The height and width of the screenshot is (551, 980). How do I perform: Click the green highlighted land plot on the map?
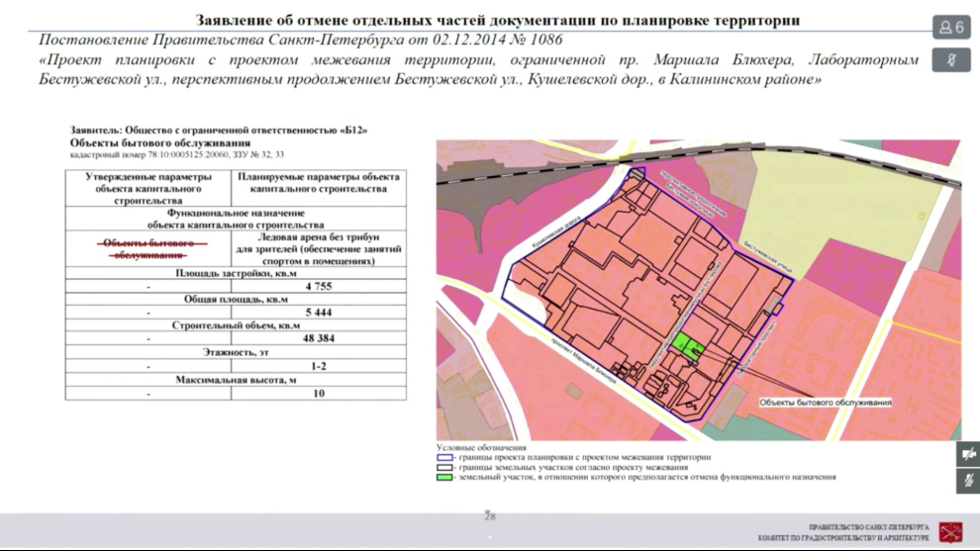pyautogui.click(x=687, y=345)
